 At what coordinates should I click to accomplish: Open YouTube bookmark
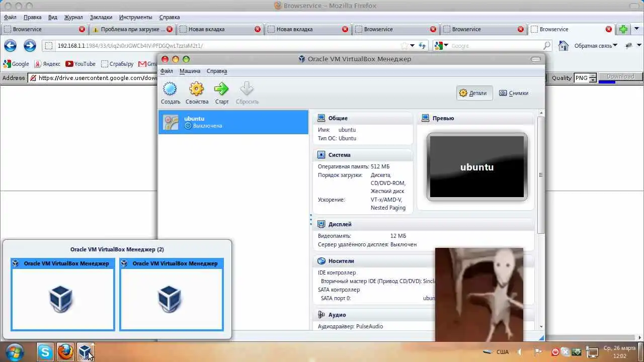pos(80,64)
